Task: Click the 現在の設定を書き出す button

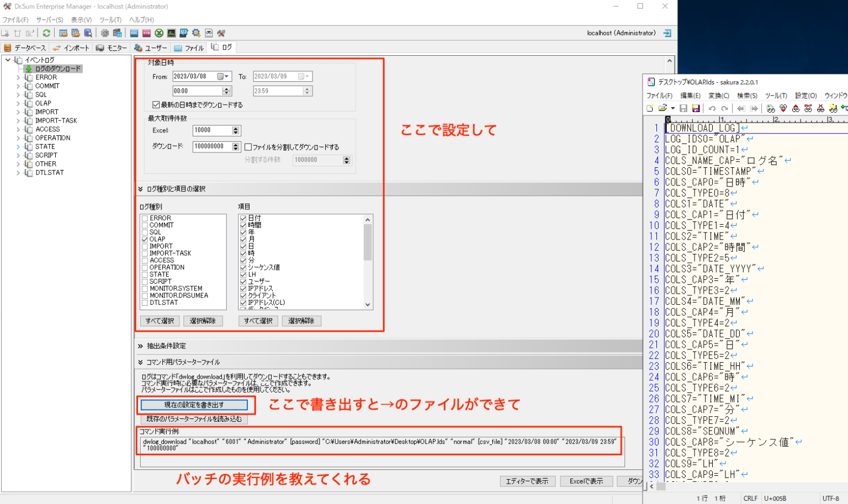Action: [194, 405]
